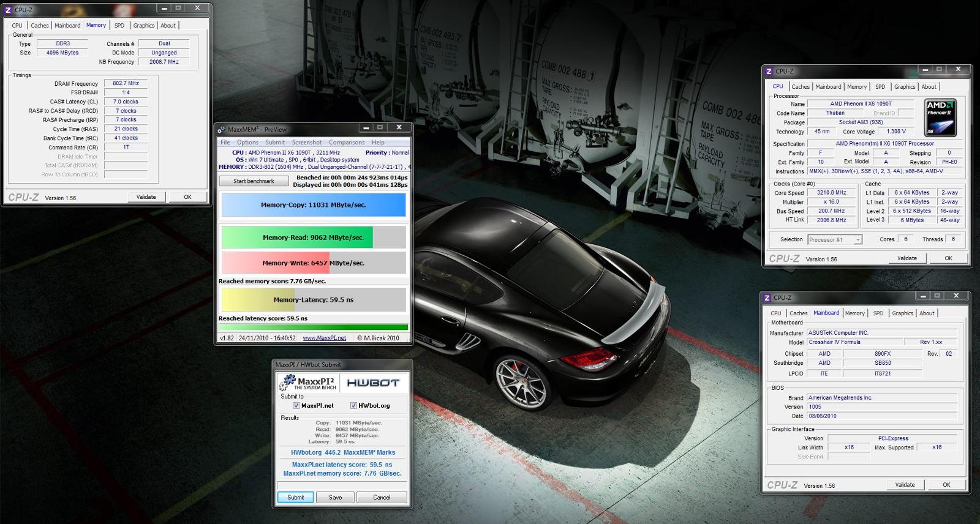
Task: Toggle the MaxxPI.net submit checkbox
Action: (296, 405)
